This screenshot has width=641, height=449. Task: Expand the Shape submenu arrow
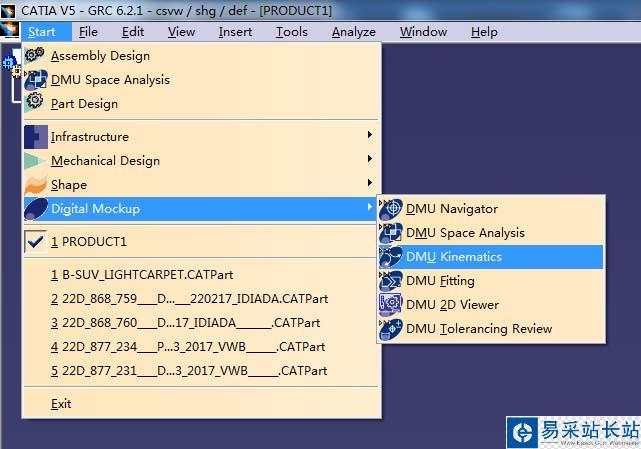[370, 182]
